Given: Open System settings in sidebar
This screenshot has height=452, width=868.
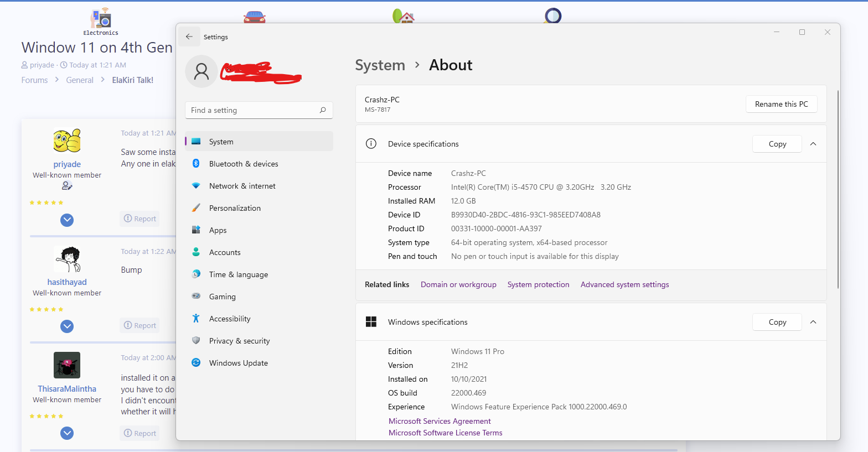Looking at the screenshot, I should [259, 142].
